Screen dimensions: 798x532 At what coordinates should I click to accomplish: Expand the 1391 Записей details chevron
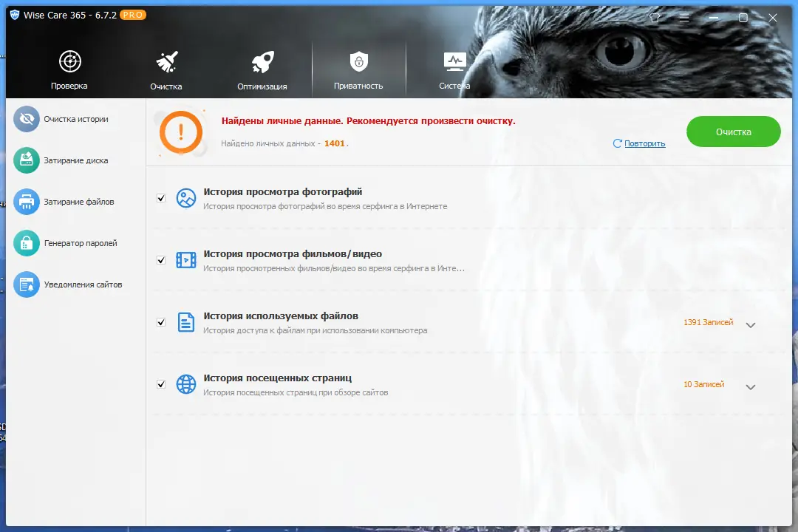[751, 325]
